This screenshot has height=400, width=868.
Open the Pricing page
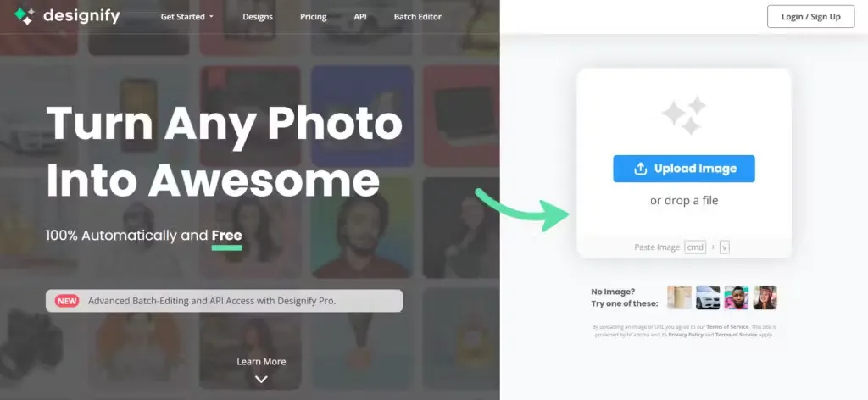[x=314, y=17]
